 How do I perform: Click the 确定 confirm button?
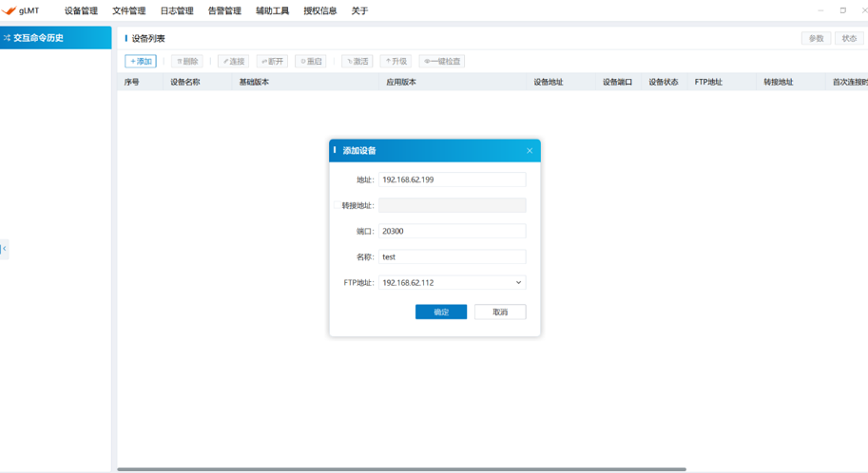point(441,312)
